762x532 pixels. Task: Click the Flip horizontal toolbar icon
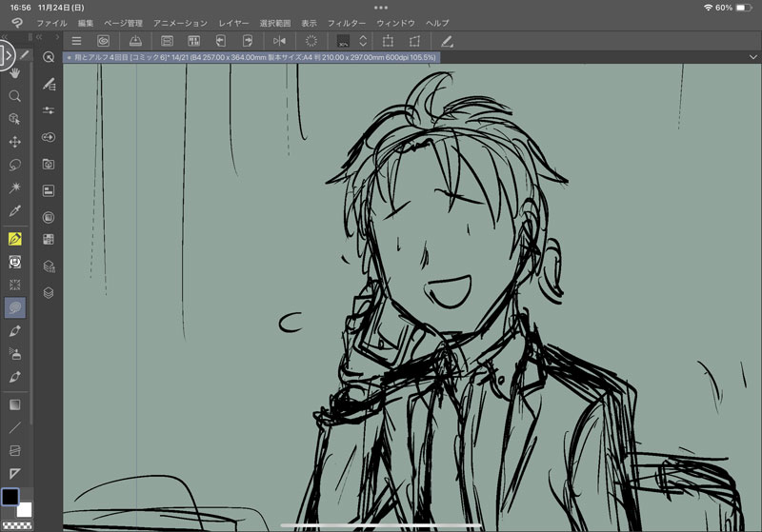click(279, 41)
